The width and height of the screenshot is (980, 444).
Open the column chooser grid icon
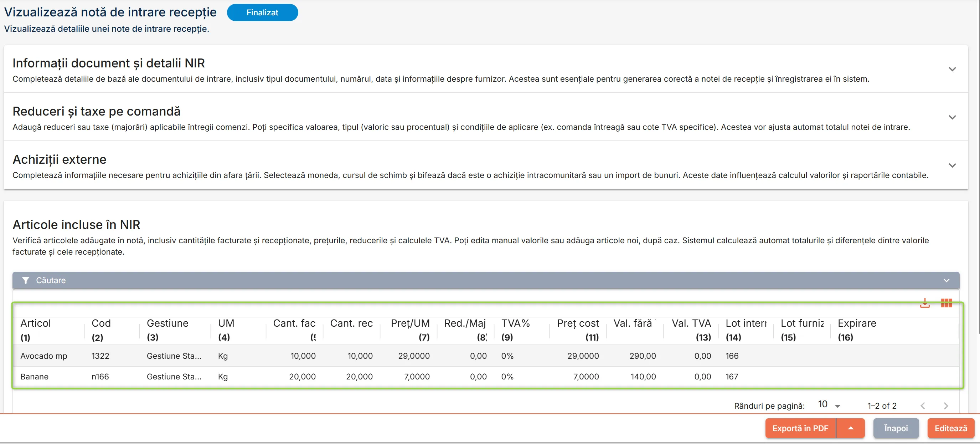(x=946, y=303)
